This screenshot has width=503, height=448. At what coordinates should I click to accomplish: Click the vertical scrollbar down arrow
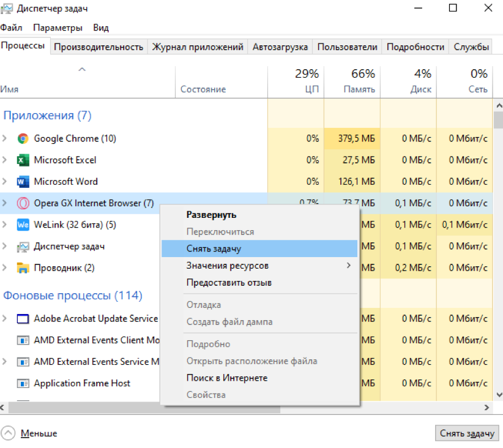[x=499, y=395]
